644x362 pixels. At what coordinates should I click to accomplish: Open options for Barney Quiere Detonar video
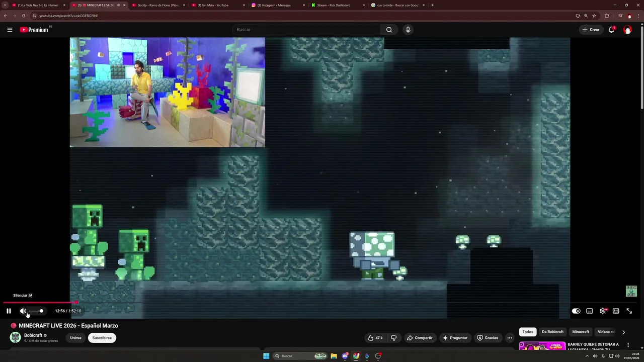628,345
